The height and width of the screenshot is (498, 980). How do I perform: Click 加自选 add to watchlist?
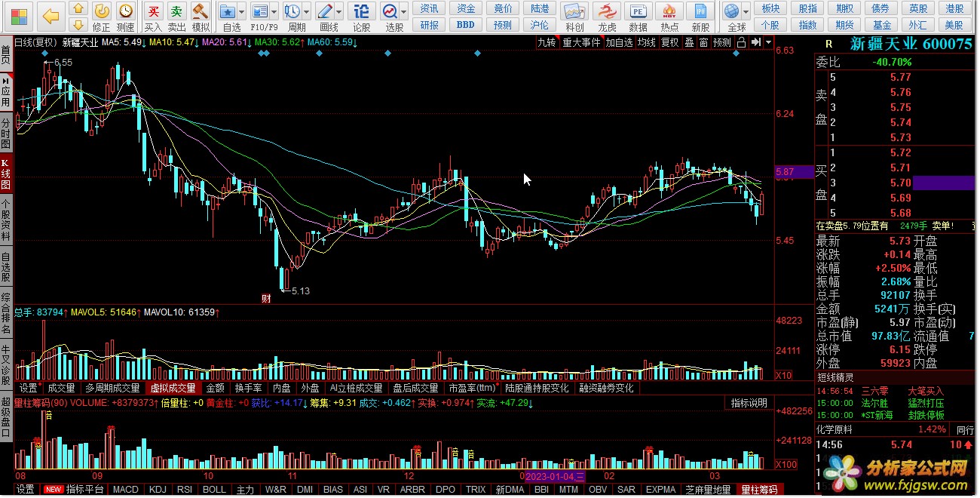pos(619,42)
